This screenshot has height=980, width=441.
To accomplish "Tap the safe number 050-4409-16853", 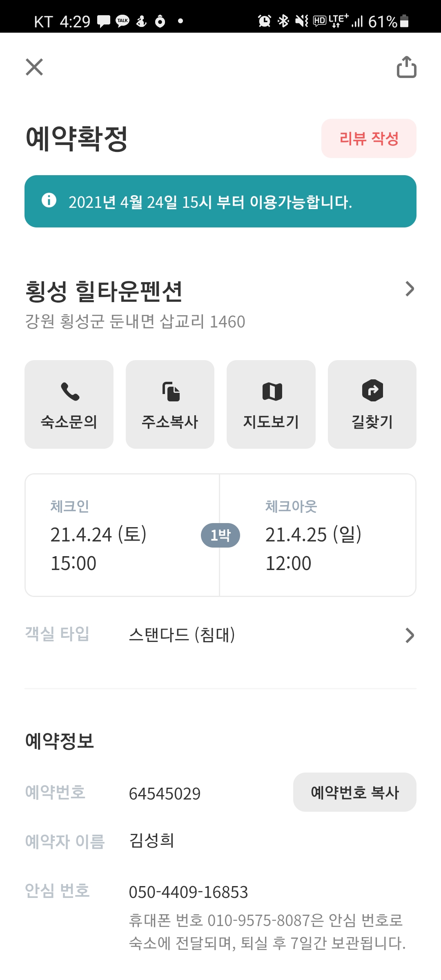I will (188, 892).
